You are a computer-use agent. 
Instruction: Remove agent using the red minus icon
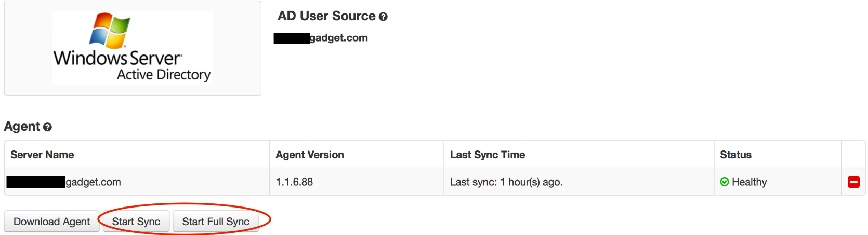click(853, 182)
